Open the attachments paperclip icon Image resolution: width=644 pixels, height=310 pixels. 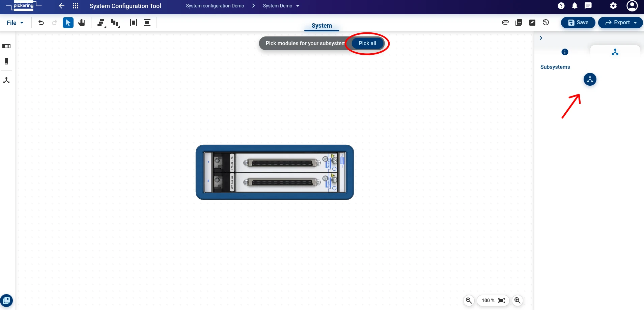pyautogui.click(x=505, y=23)
